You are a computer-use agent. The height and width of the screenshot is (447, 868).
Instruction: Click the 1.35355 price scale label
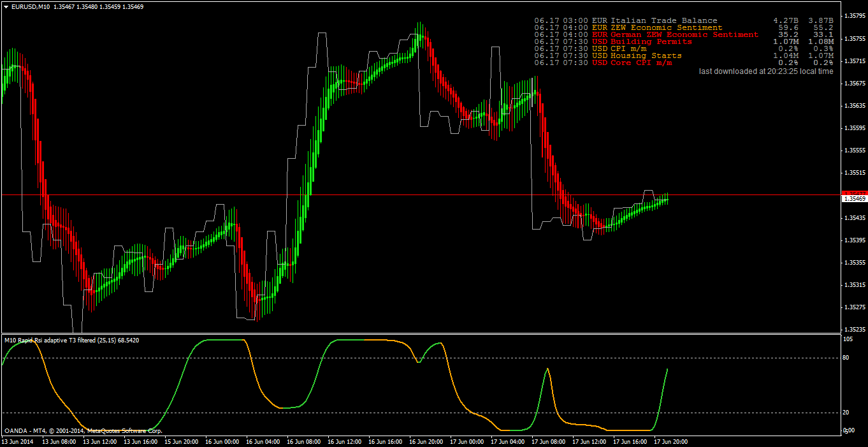(x=855, y=263)
